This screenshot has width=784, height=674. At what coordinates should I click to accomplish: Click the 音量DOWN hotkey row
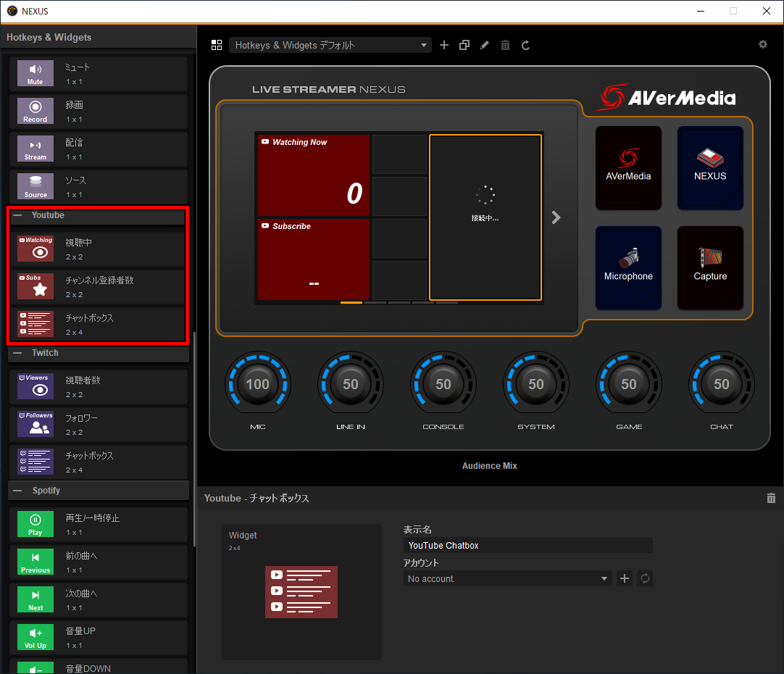click(x=99, y=667)
